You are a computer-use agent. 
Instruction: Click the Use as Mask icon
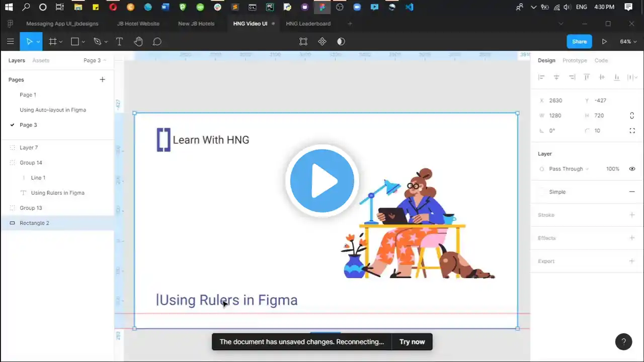pos(341,42)
